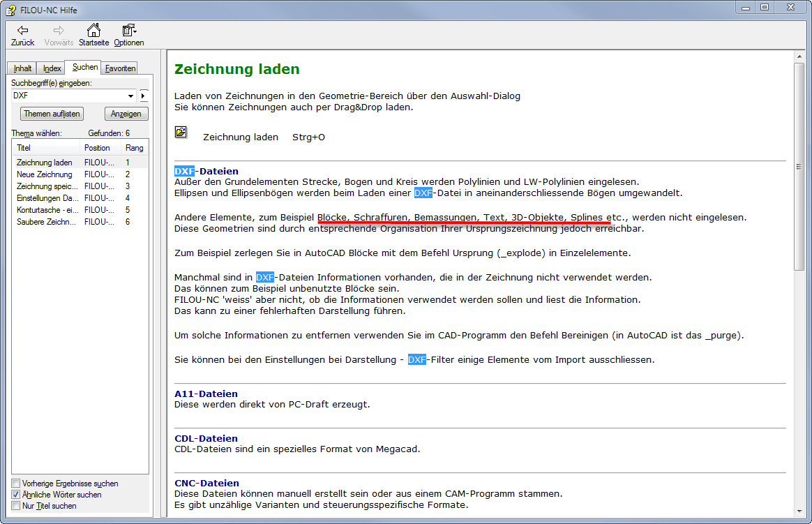812x524 pixels.
Task: Close the FILOU-NC Hilfe window
Action: click(791, 8)
